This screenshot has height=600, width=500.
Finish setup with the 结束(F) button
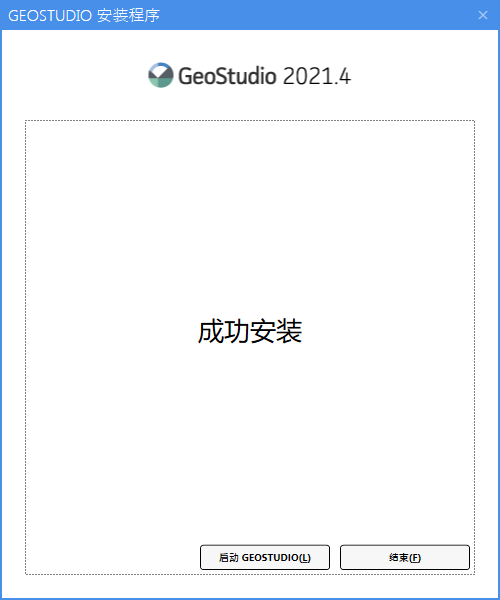coord(405,557)
